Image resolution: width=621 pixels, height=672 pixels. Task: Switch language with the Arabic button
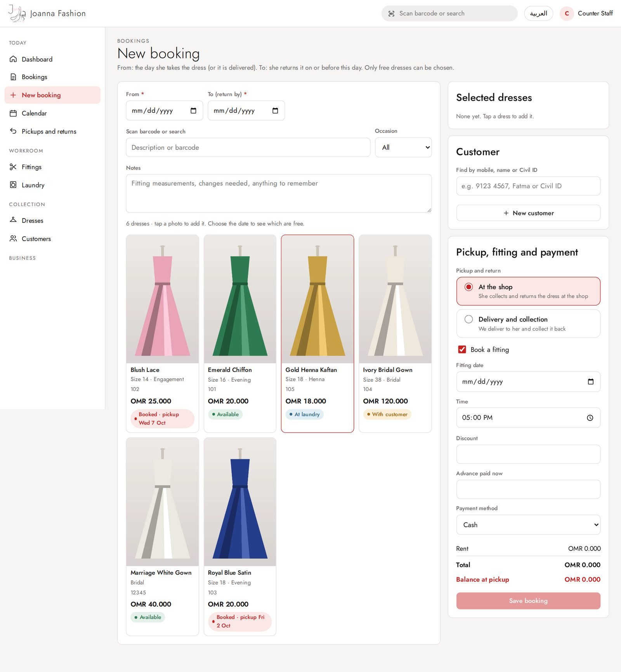[x=538, y=14]
